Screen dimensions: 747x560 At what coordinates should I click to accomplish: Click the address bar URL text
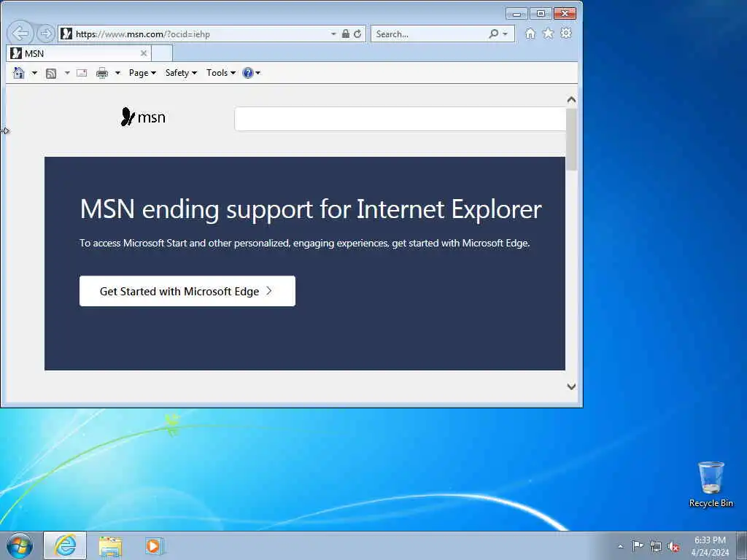coord(143,34)
